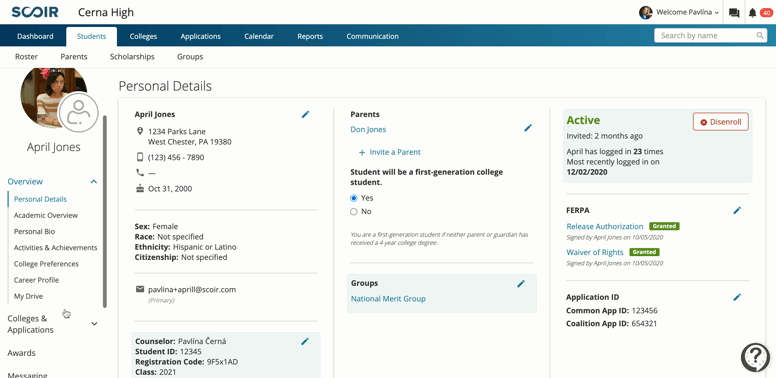Switch to the Colleges tab
This screenshot has height=378, width=776.
pos(144,36)
